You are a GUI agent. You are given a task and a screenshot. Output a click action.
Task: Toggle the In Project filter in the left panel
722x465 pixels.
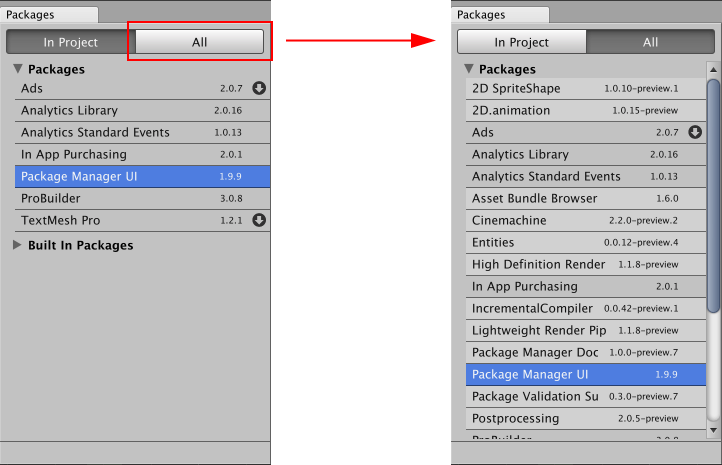pos(70,42)
